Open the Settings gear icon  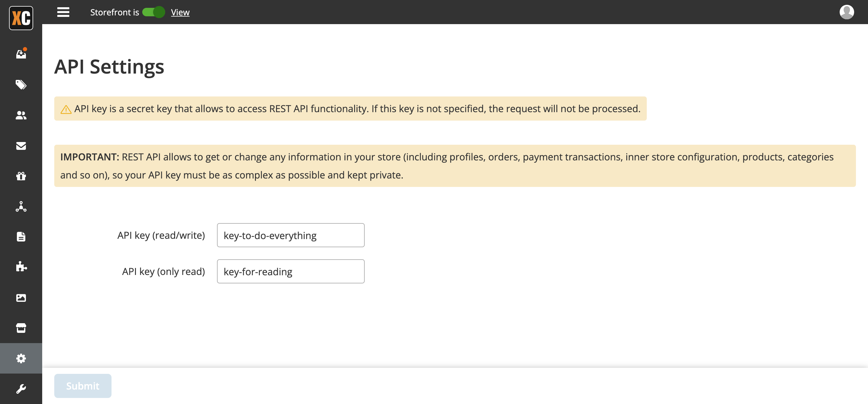pyautogui.click(x=21, y=358)
